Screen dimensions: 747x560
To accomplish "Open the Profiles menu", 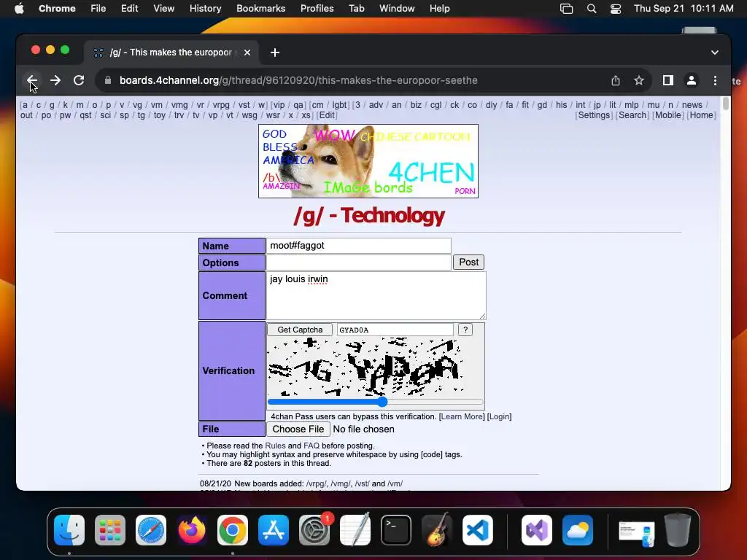I will click(317, 9).
